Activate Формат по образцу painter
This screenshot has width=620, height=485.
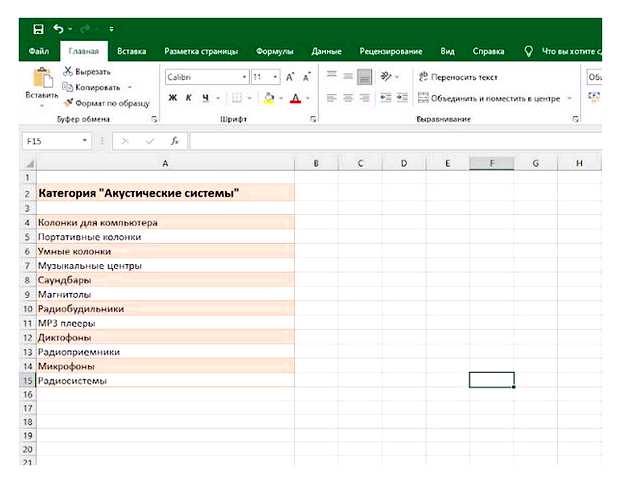[107, 103]
